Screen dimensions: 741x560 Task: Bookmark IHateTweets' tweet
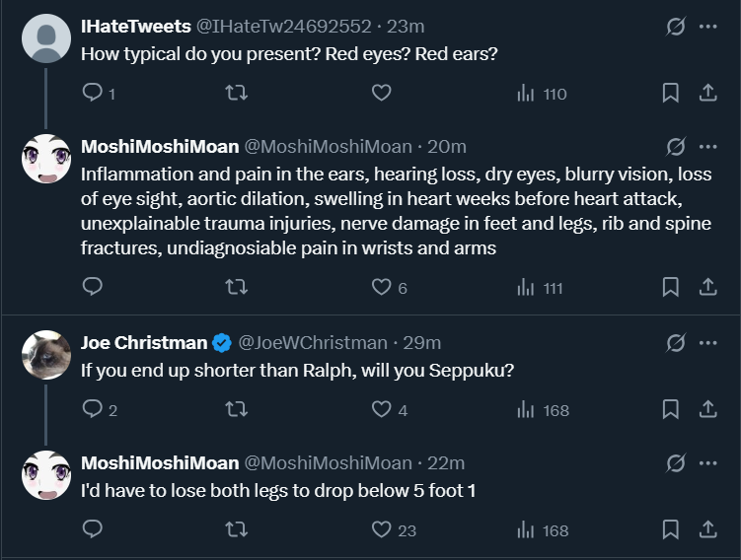coord(670,94)
